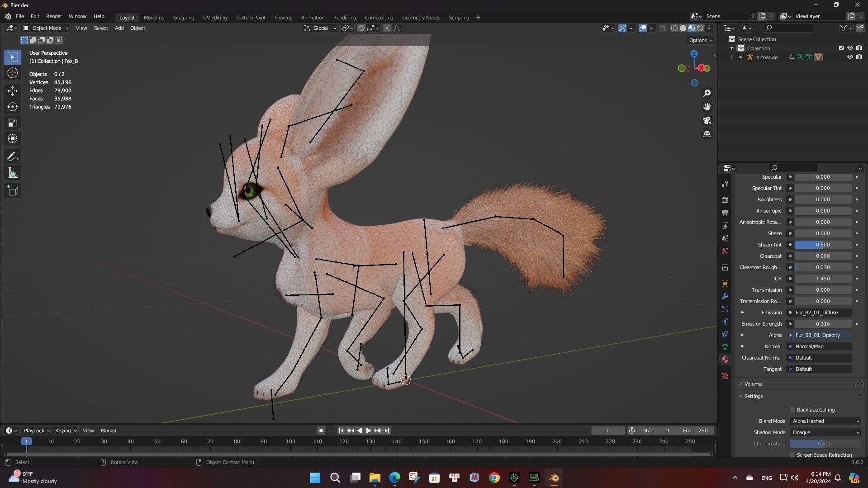Activate the Transform tool
This screenshot has width=868, height=488.
[13, 138]
